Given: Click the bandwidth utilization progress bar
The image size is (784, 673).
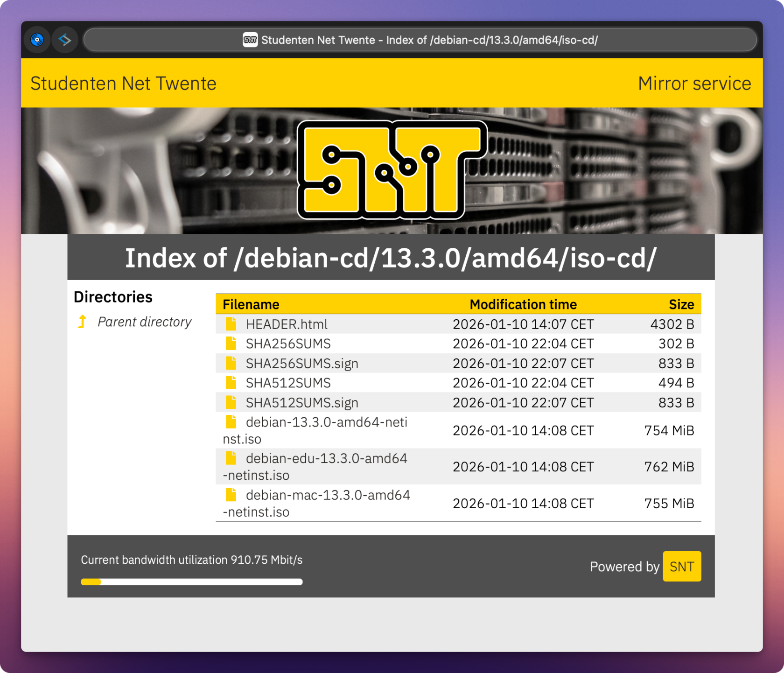Looking at the screenshot, I should [191, 582].
